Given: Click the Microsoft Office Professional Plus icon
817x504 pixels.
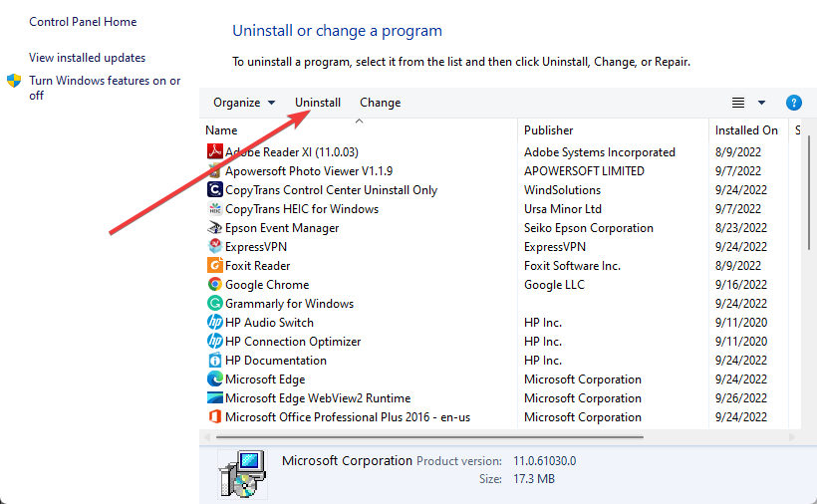Looking at the screenshot, I should pyautogui.click(x=214, y=417).
